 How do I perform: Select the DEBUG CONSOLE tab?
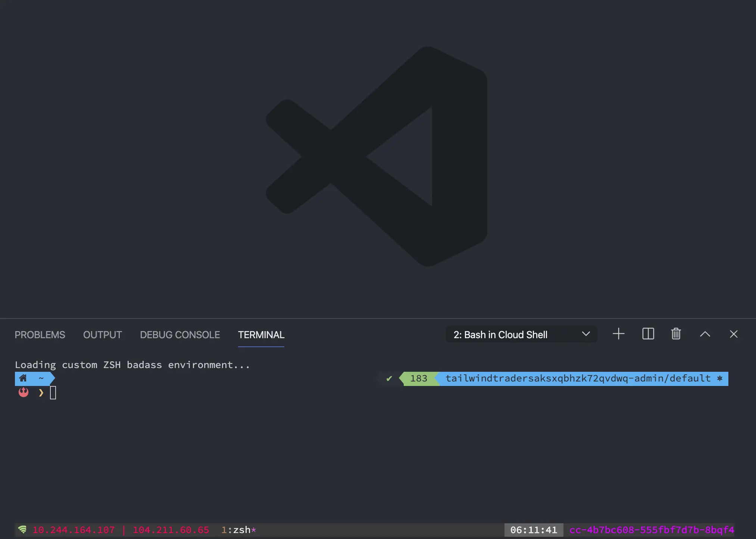pos(180,335)
